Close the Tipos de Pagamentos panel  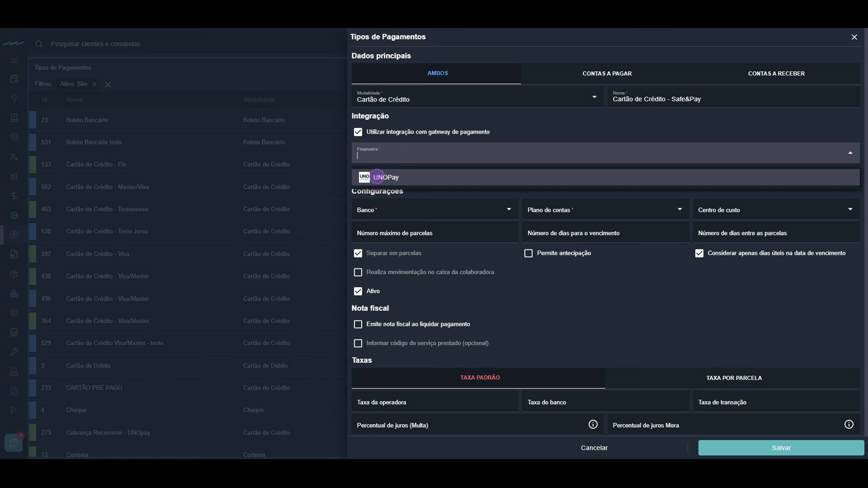(854, 37)
